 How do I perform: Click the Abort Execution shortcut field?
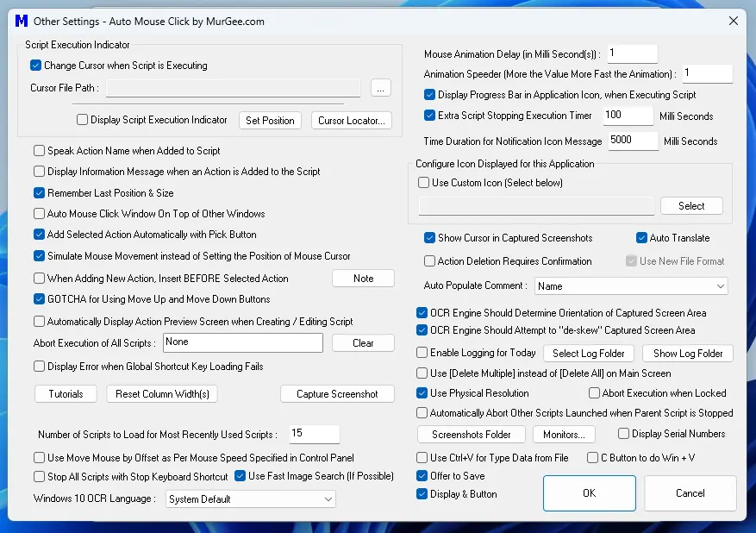[243, 342]
